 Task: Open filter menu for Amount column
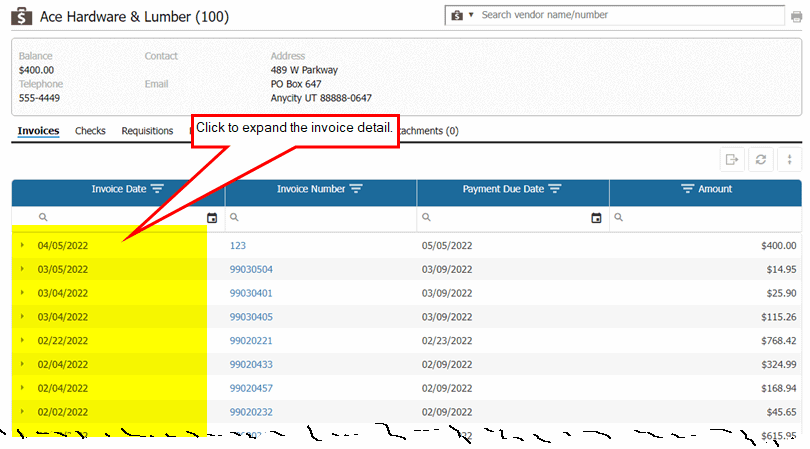(x=687, y=189)
